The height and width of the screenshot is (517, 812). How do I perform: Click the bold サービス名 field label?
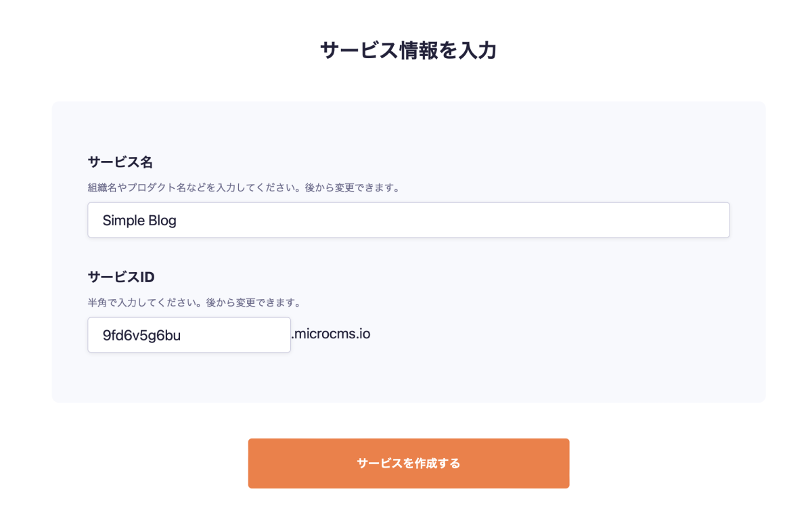click(120, 162)
